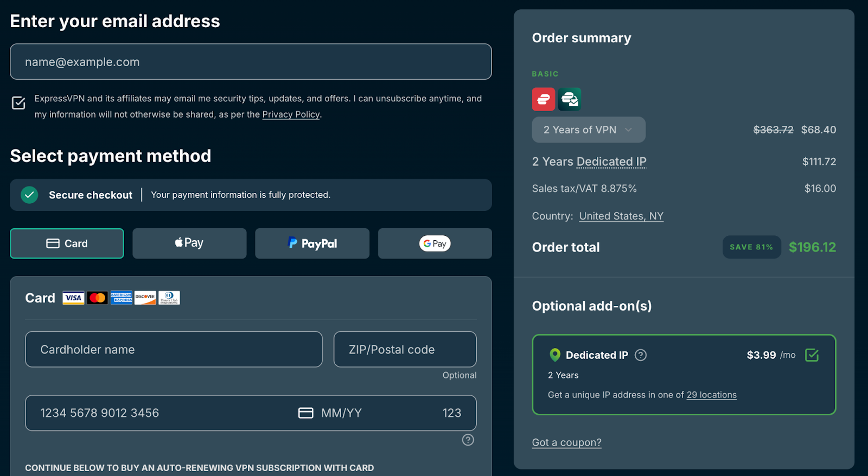
Task: Focus the Cardholder name field
Action: coord(174,350)
